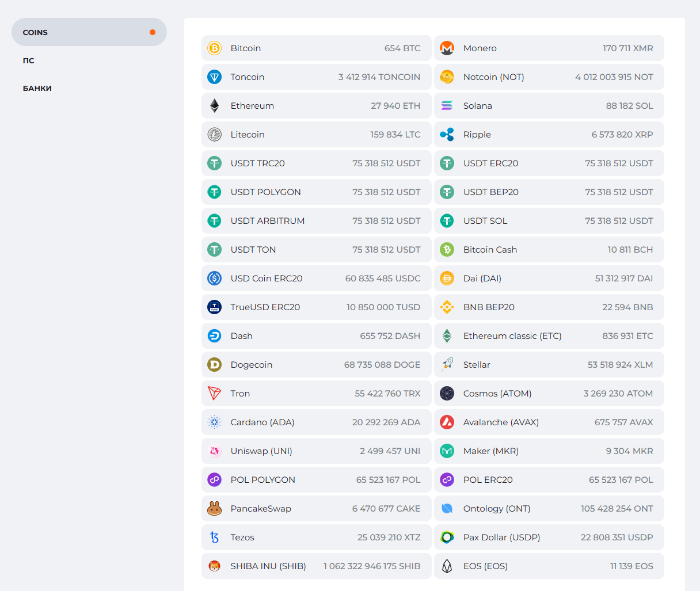Click the Litecoin logo icon
The height and width of the screenshot is (591, 700).
click(215, 135)
